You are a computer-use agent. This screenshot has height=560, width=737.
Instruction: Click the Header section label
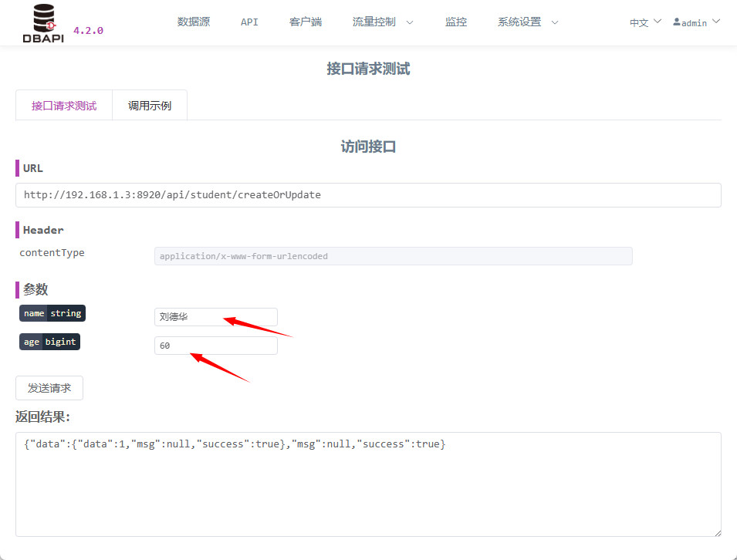pos(43,230)
